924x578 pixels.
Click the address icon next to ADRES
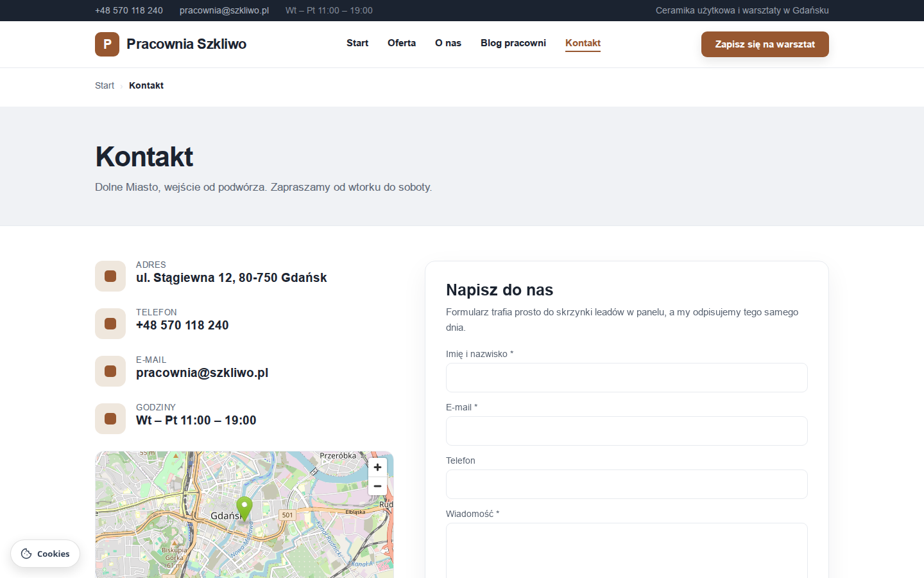110,276
